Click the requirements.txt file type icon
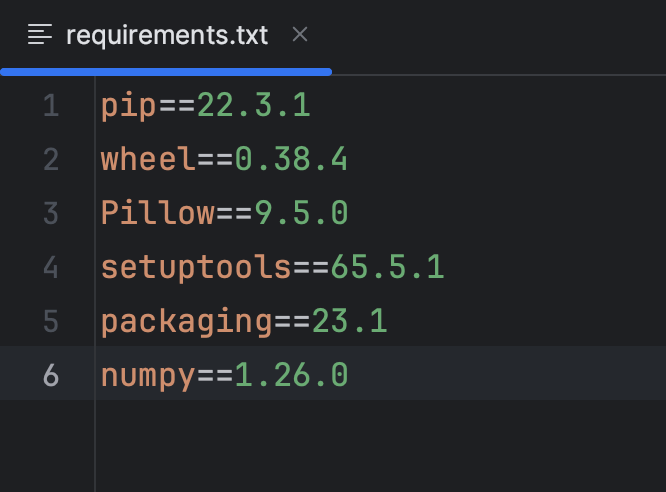 coord(40,35)
